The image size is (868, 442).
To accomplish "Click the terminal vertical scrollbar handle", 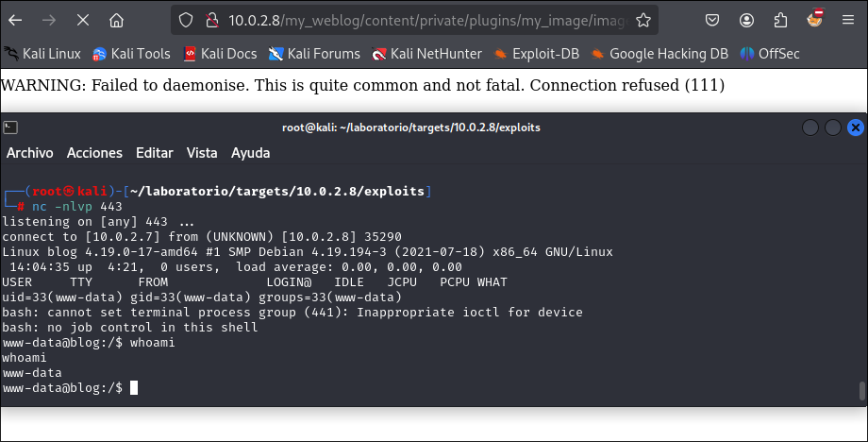I will pos(862,390).
